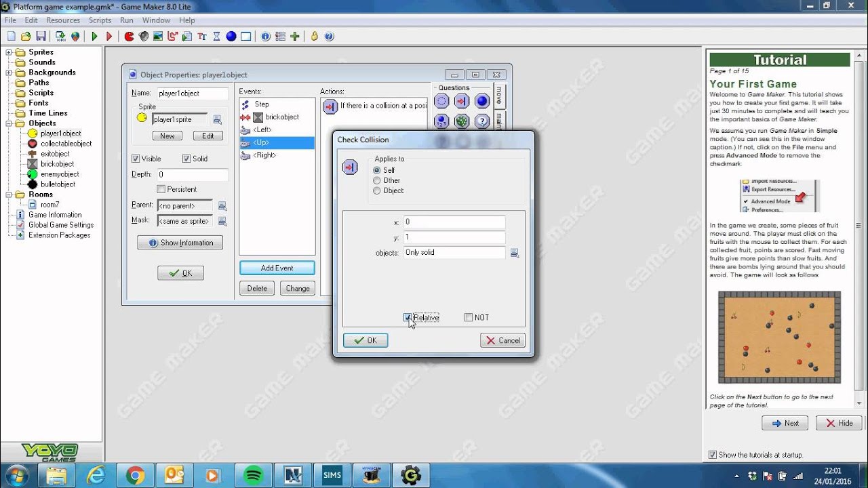Run in debug mode with red arrow
Image resolution: width=868 pixels, height=488 pixels.
coord(109,37)
